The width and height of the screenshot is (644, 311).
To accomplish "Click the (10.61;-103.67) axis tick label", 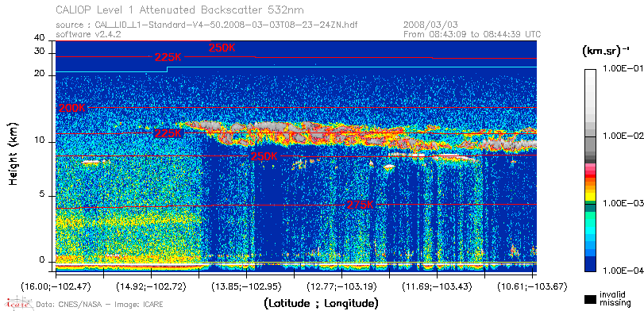I will [x=532, y=286].
